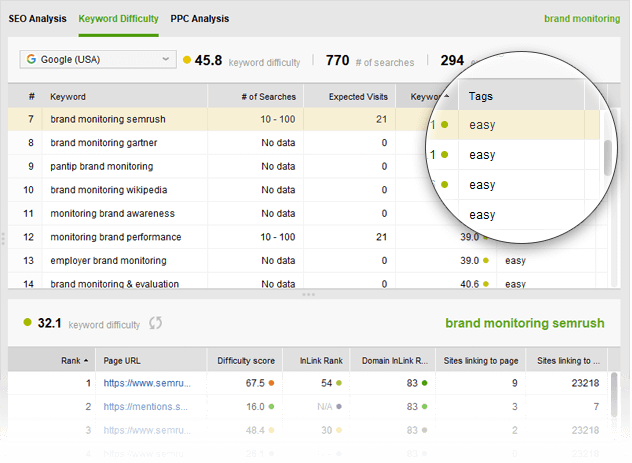Click the horizontal splitter handle between panels
Image resolution: width=632 pixels, height=463 pixels.
point(309,294)
